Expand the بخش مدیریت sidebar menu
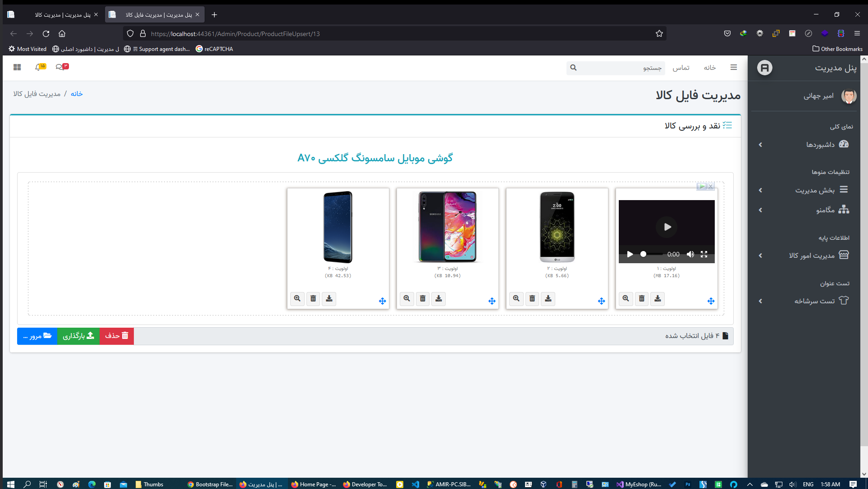868x489 pixels. point(805,190)
